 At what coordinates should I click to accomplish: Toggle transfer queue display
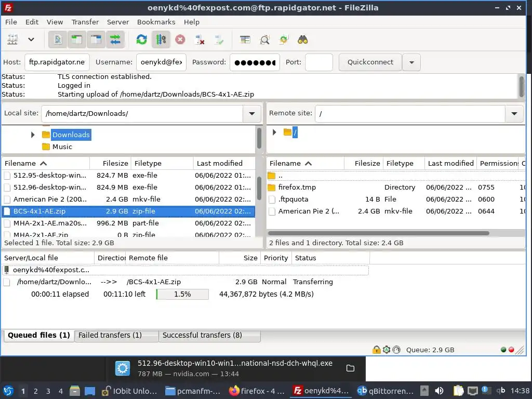115,39
